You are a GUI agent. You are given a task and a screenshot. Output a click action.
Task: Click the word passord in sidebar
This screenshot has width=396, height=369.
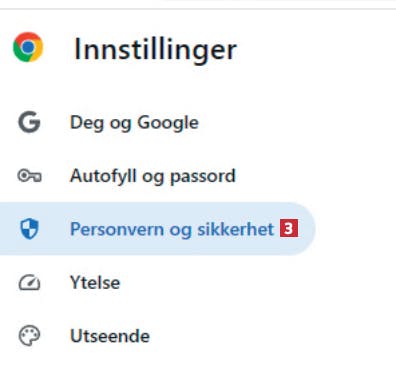pos(203,177)
